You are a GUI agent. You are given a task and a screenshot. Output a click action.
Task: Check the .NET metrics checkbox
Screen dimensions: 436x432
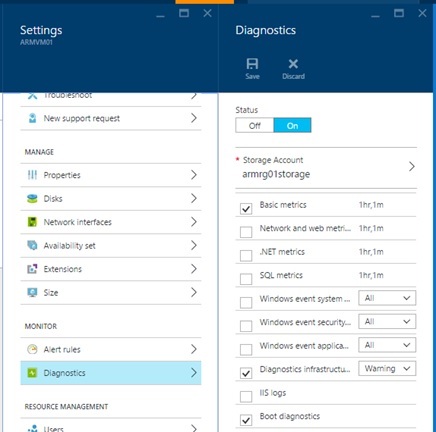[246, 256]
